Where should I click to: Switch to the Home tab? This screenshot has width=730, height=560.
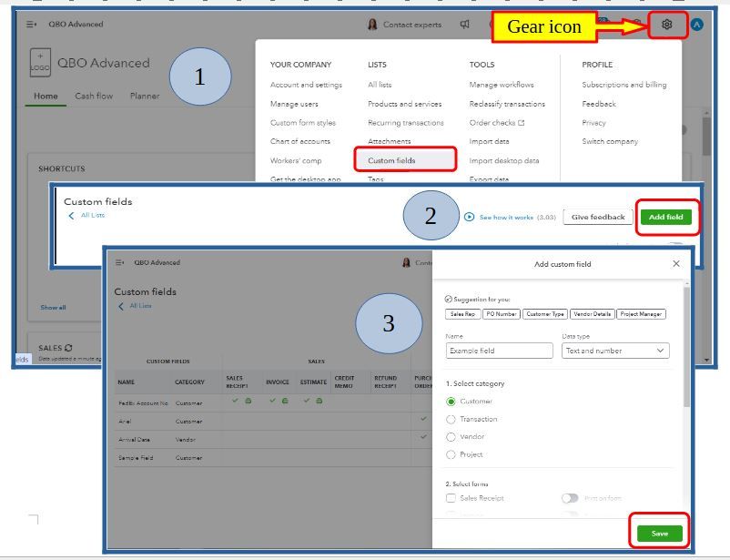(x=46, y=96)
